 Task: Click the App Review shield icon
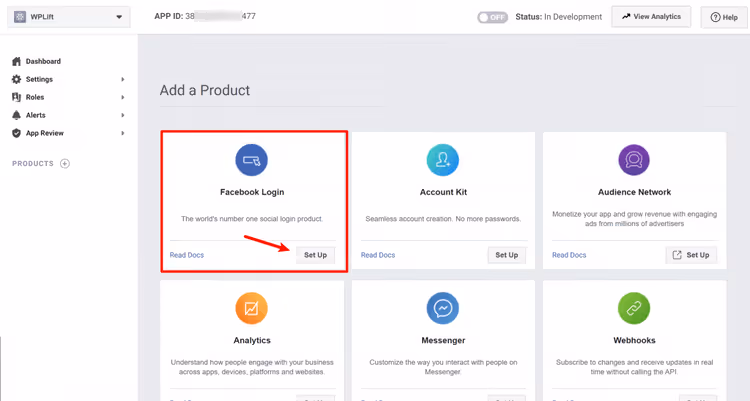point(16,133)
